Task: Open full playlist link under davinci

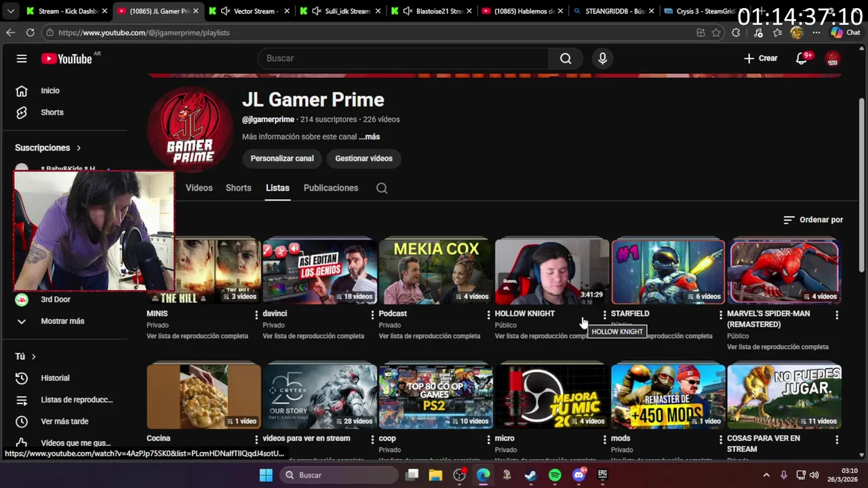Action: (313, 336)
